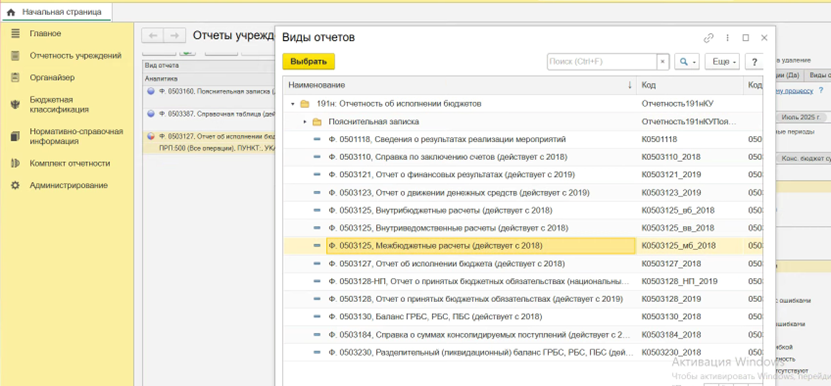The image size is (831, 386).
Task: Clear the search field with the x
Action: pos(662,62)
